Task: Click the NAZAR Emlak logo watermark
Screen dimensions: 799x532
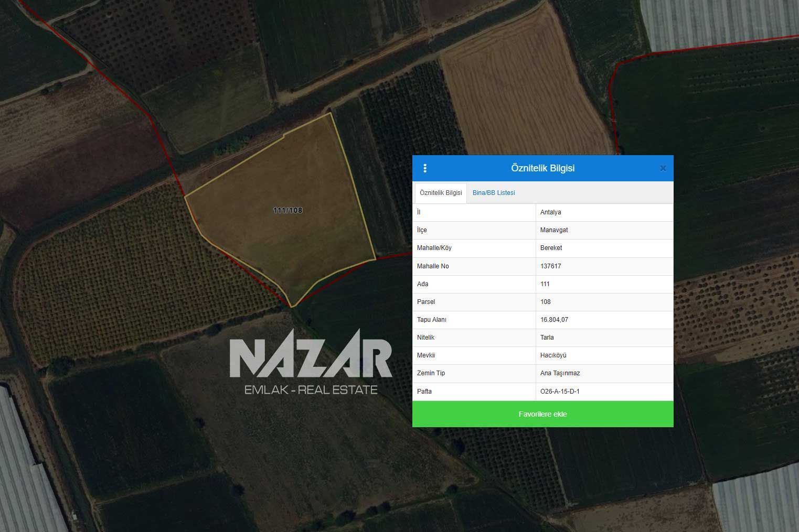Action: pos(311,362)
